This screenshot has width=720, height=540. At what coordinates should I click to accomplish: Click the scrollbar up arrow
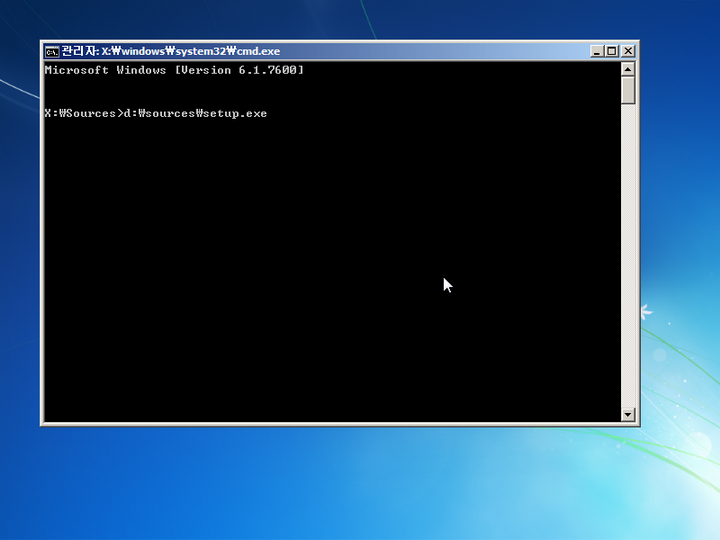click(628, 69)
